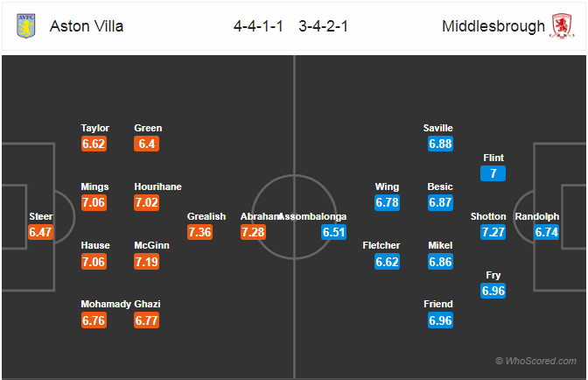Click the Aston Villa club crest
588x380 pixels.
click(26, 26)
